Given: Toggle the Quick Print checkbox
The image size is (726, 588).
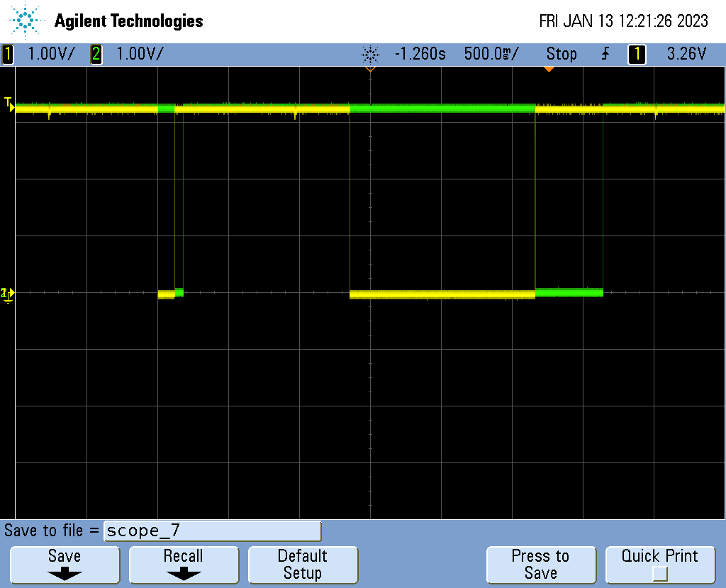Looking at the screenshot, I should [660, 573].
